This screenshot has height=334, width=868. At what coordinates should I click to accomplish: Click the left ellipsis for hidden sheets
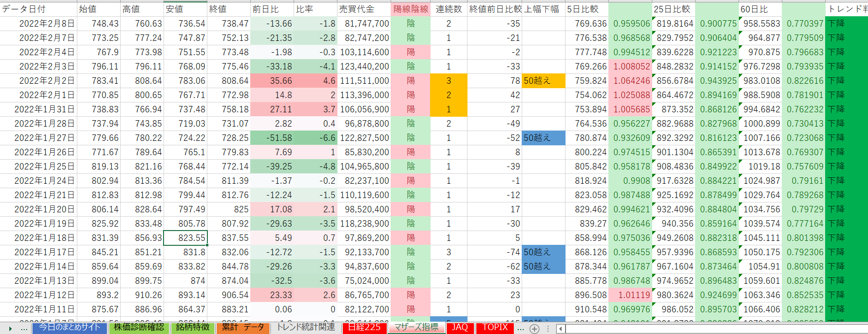coord(24,329)
